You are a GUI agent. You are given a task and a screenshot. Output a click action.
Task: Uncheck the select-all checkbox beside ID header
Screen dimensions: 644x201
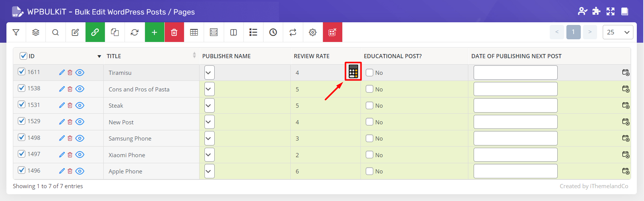coord(23,56)
